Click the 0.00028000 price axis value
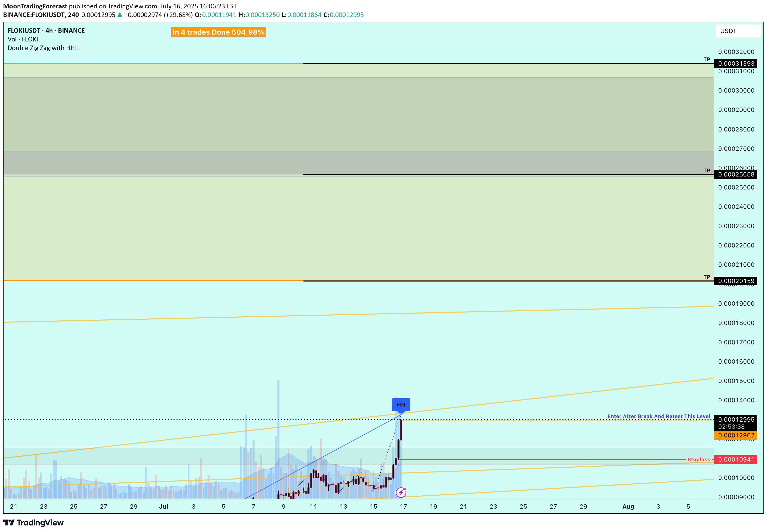 click(x=736, y=129)
